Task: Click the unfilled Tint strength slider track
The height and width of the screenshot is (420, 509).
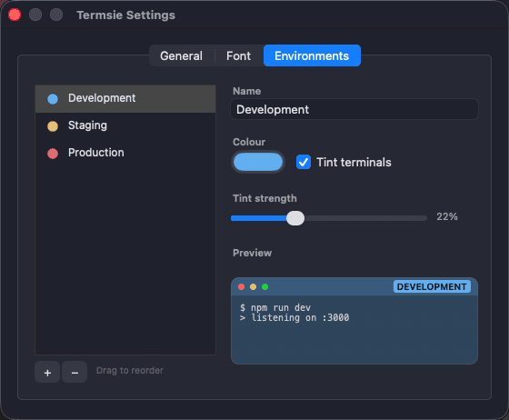Action: (x=365, y=218)
